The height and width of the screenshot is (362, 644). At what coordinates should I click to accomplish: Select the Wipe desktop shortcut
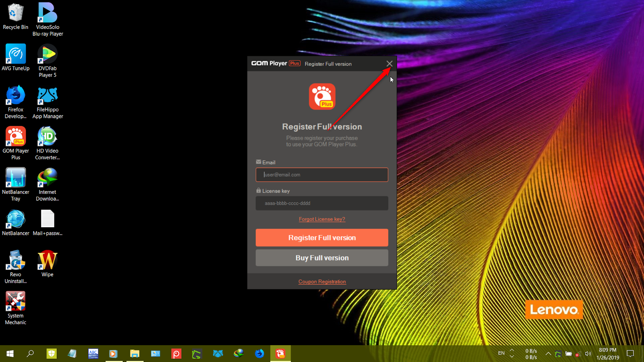point(47,263)
